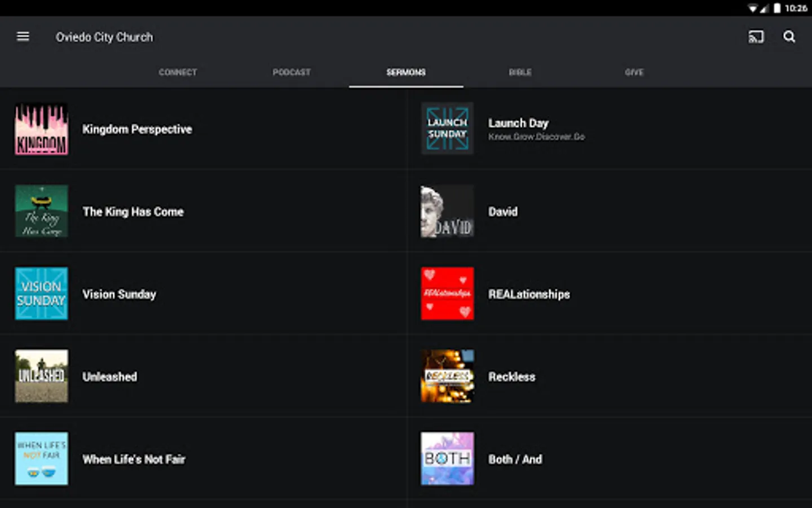This screenshot has height=508, width=812.
Task: Tap the 10:26 clock
Action: [796, 8]
